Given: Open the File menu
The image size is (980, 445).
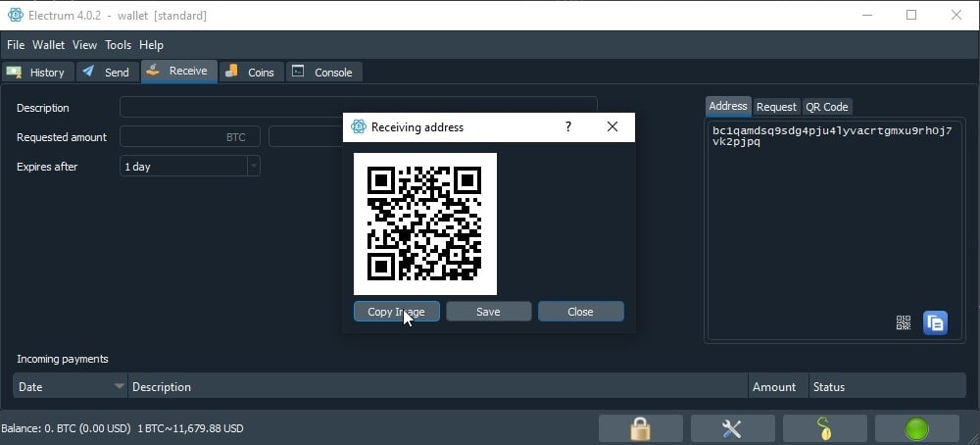Looking at the screenshot, I should click(x=16, y=45).
